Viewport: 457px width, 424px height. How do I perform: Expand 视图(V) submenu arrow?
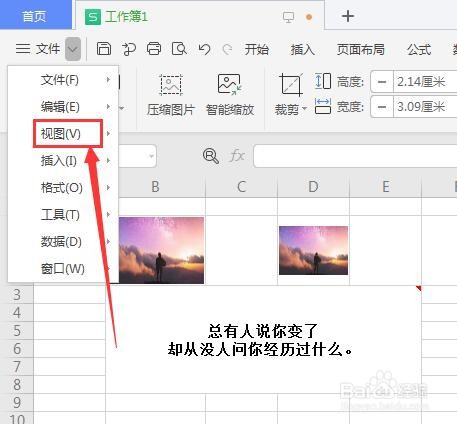coord(108,133)
